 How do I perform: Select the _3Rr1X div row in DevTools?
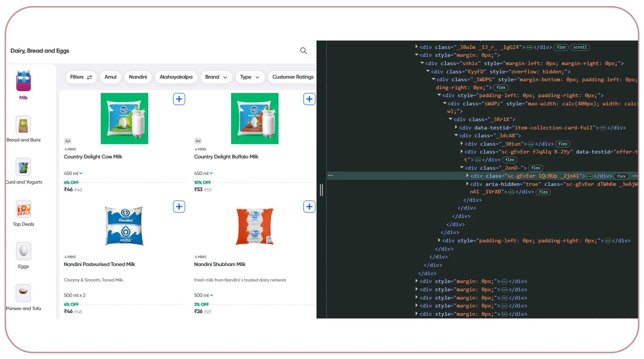point(484,119)
